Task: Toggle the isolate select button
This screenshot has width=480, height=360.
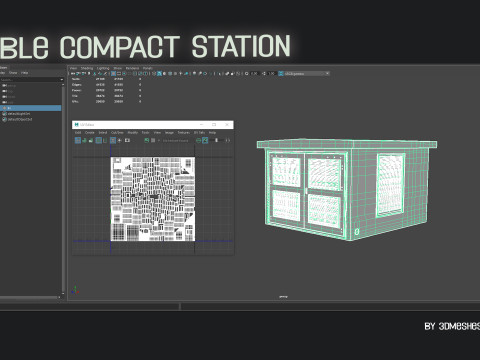Action: [219, 73]
